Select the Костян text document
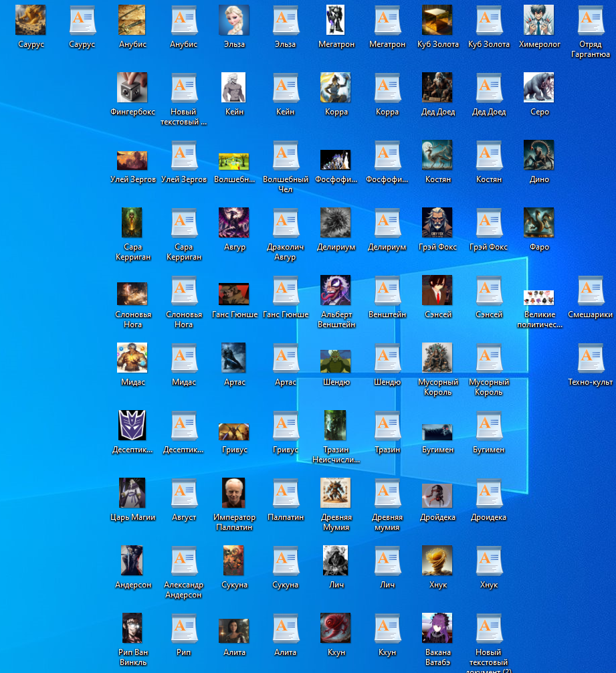 coord(489,155)
